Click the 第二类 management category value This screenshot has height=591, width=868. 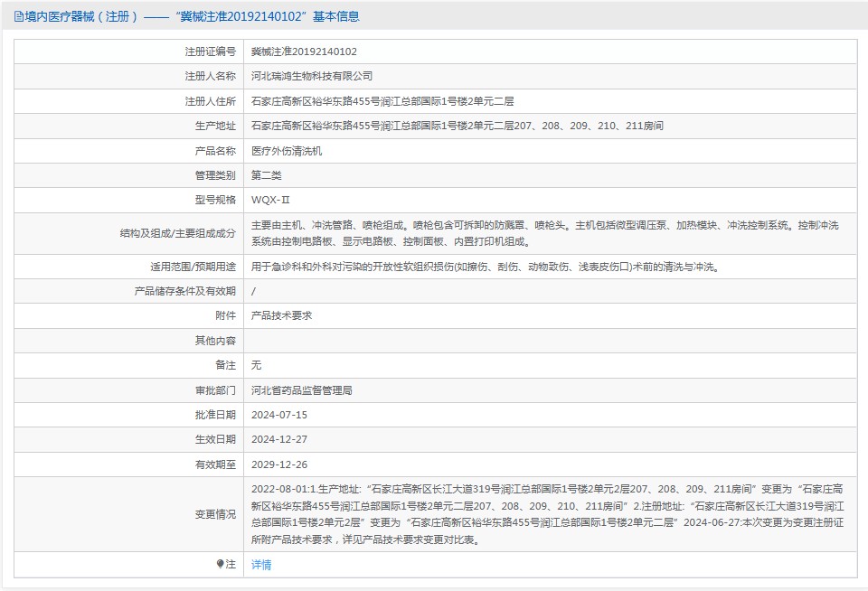(x=269, y=175)
